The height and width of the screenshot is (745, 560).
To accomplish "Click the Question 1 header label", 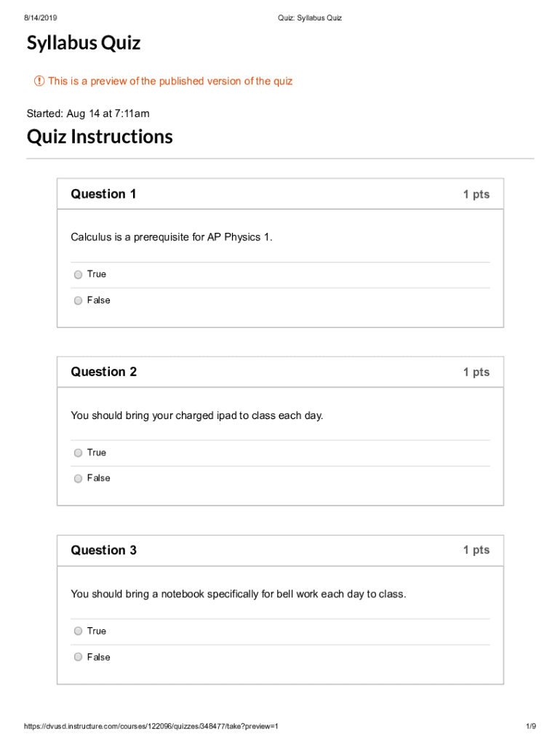I will (x=103, y=194).
